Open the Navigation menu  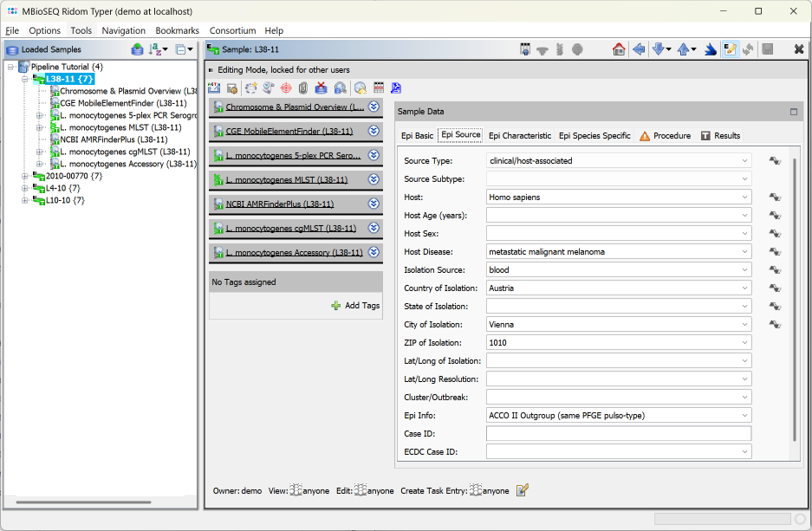[123, 30]
